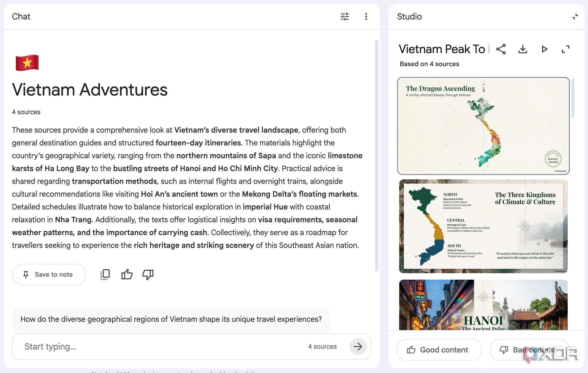This screenshot has width=588, height=373.
Task: Click the Studio slides scrollbar
Action: click(x=573, y=98)
